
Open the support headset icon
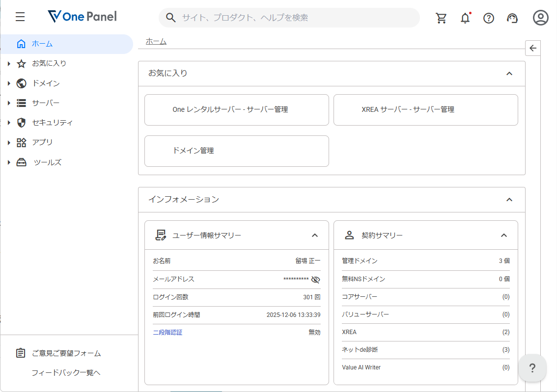click(512, 18)
